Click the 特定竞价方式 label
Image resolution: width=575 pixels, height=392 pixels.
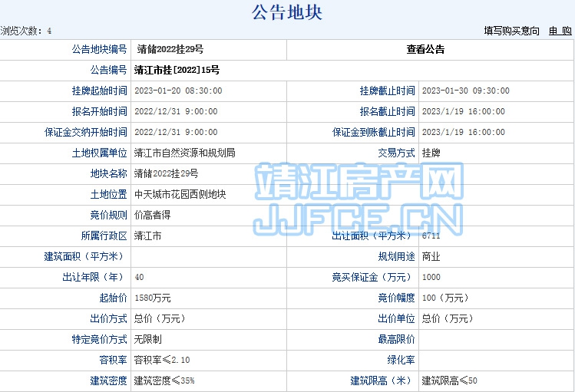coord(99,339)
